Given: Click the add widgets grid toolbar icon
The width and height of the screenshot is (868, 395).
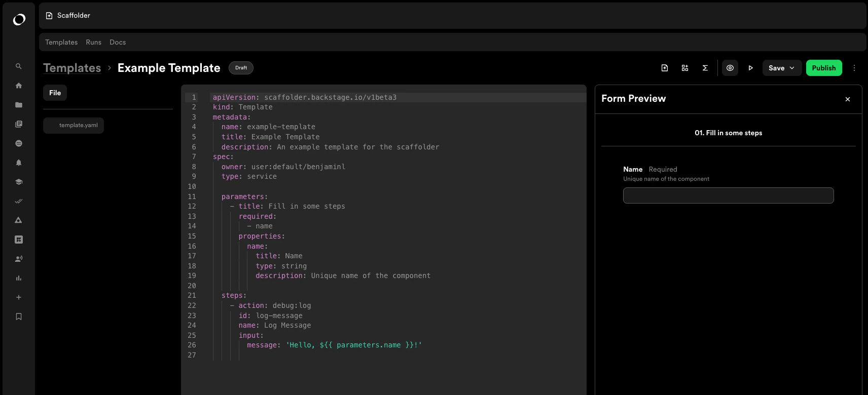Looking at the screenshot, I should tap(685, 68).
